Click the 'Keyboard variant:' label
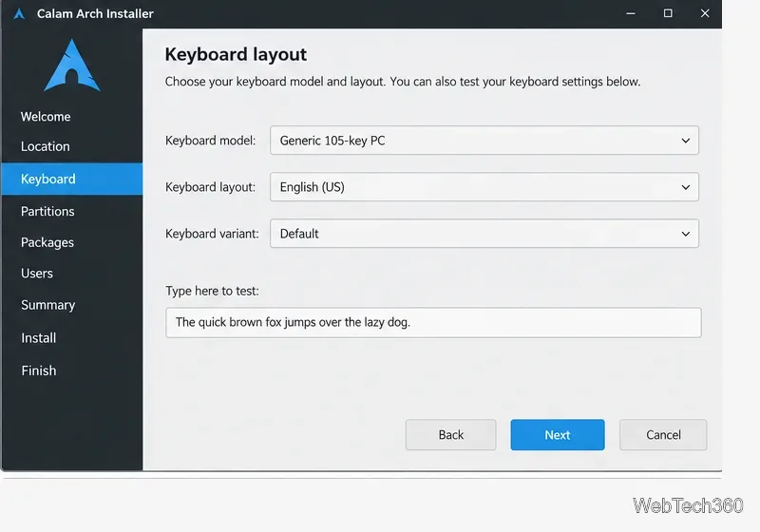 point(212,234)
